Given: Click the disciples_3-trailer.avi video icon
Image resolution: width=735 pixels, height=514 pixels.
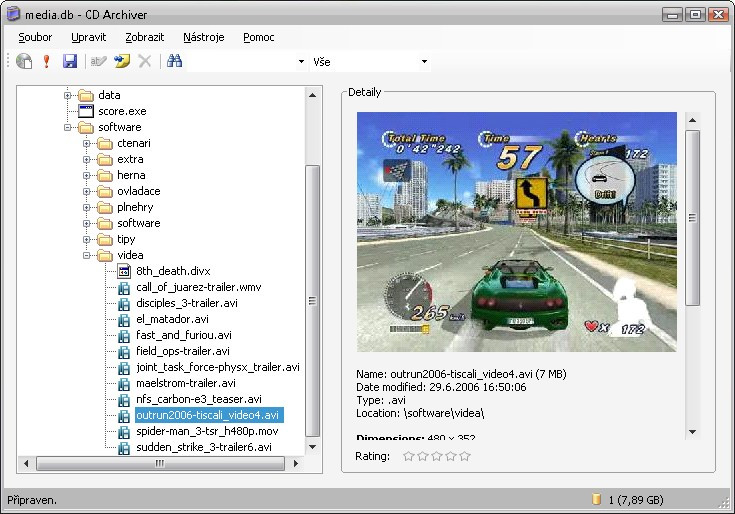Looking at the screenshot, I should 124,303.
